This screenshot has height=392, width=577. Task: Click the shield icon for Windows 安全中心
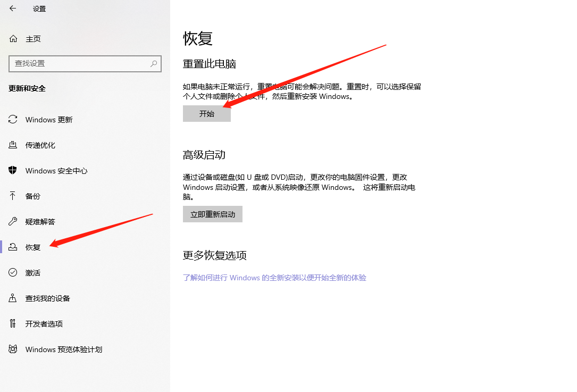tap(13, 170)
